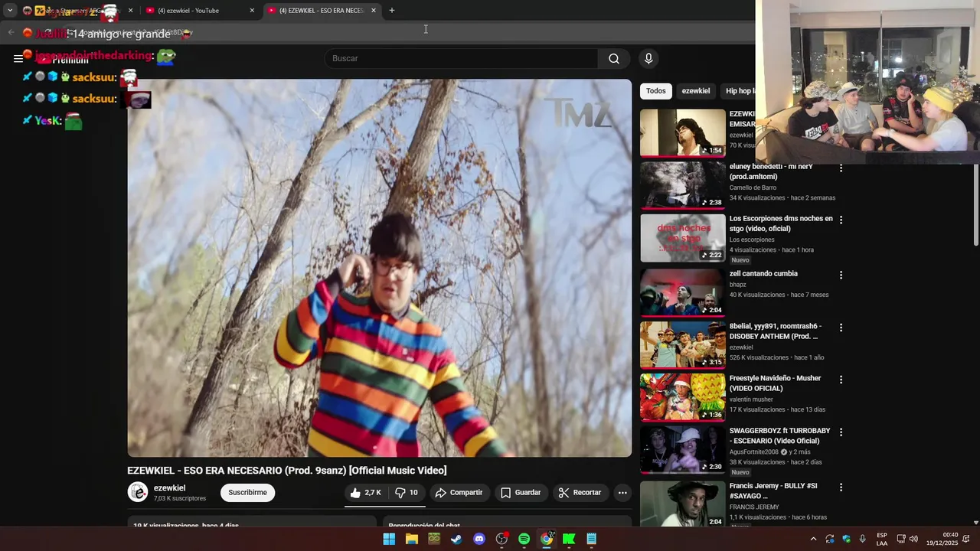Open the Notepad taskbar icon
This screenshot has width=980, height=551.
(x=591, y=539)
